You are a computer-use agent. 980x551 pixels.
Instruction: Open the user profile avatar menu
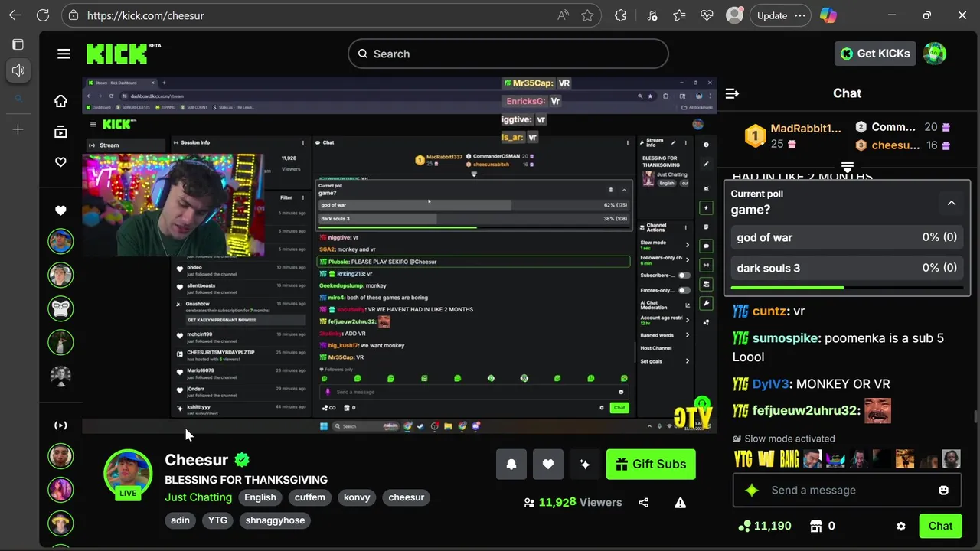pyautogui.click(x=935, y=54)
